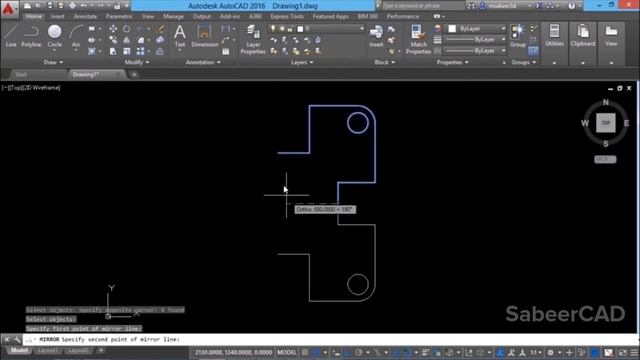Click the Customize wrench icon in command line
Viewport: 640px width, 360px height.
(17, 339)
